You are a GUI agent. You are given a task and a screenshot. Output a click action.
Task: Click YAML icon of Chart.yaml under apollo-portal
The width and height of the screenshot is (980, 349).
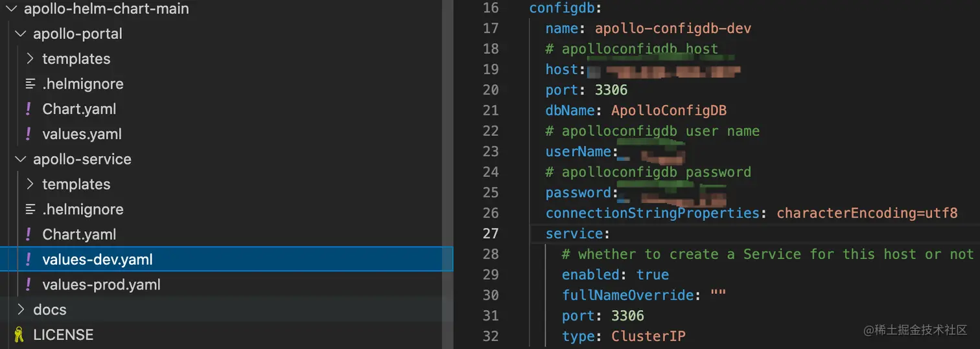29,109
